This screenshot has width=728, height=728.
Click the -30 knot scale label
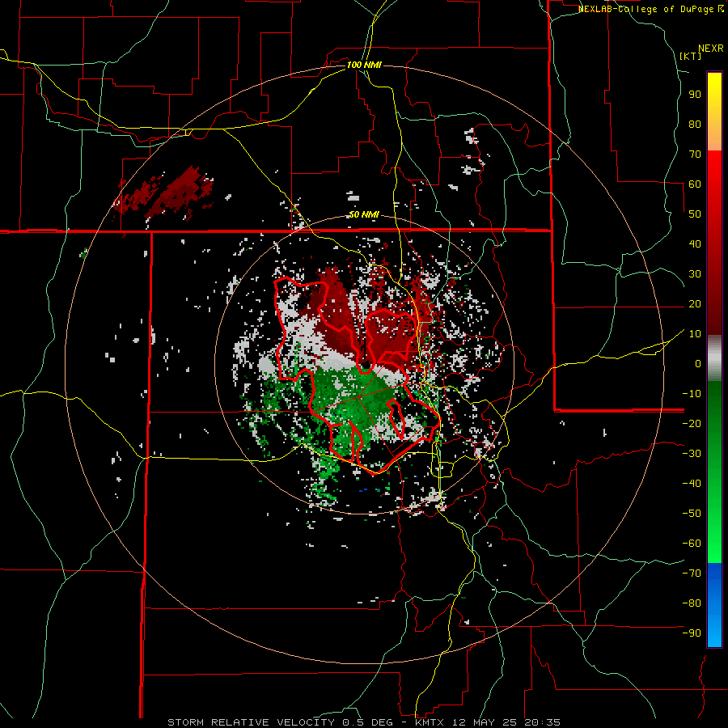(x=692, y=454)
